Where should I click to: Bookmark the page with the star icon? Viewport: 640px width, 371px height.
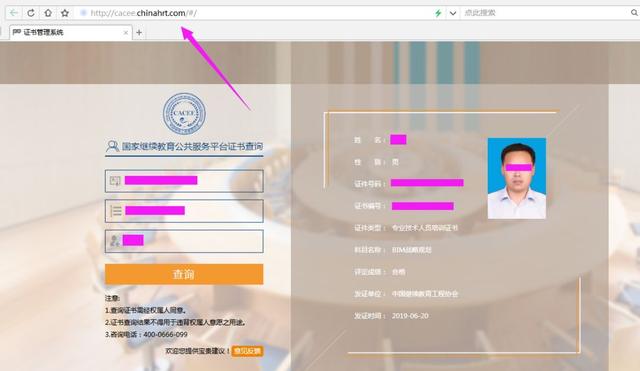[x=64, y=13]
